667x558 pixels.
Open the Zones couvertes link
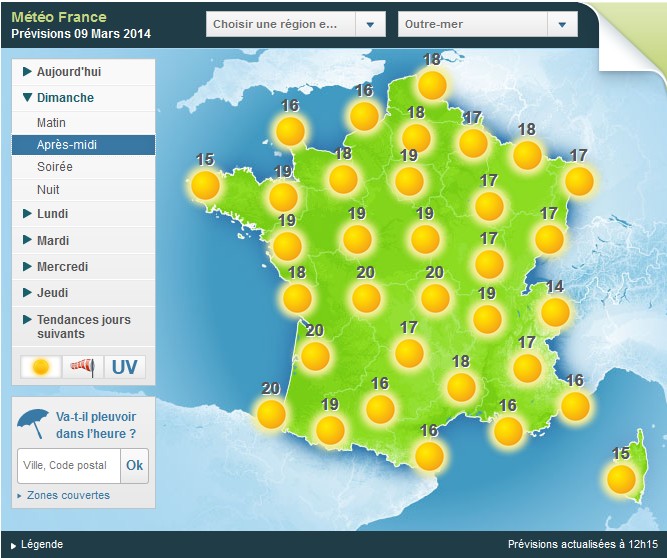(68, 495)
